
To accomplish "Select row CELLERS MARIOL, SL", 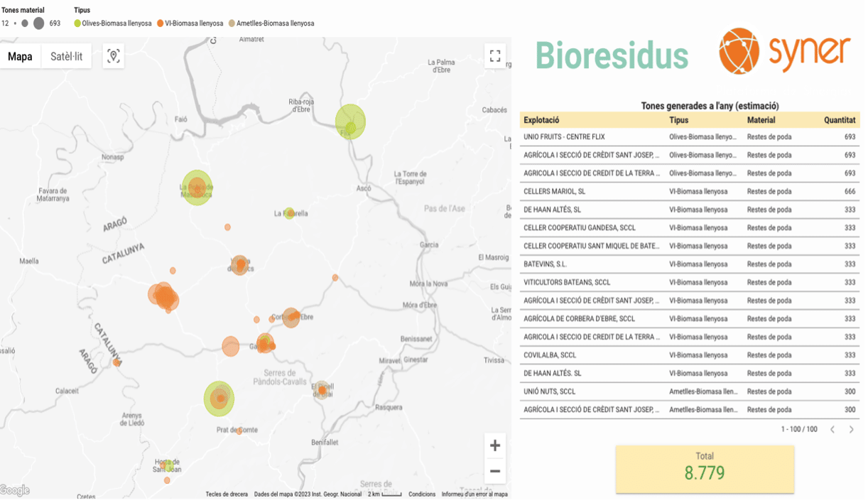I will click(x=690, y=191).
